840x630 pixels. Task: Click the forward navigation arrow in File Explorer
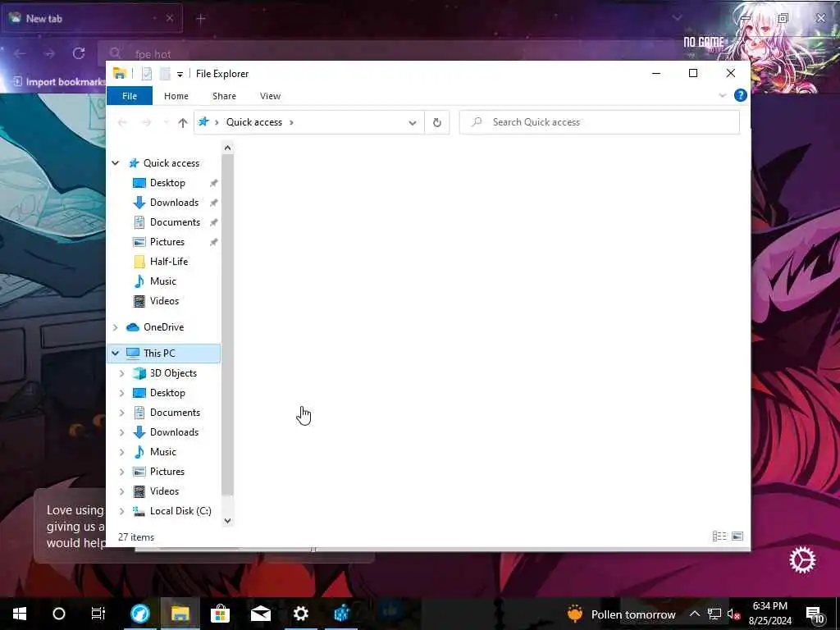point(146,123)
